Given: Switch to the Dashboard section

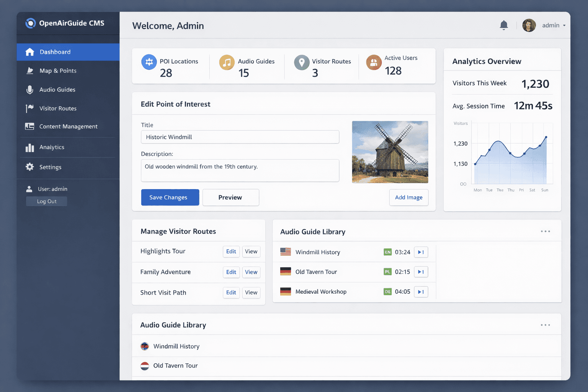Looking at the screenshot, I should tap(55, 52).
